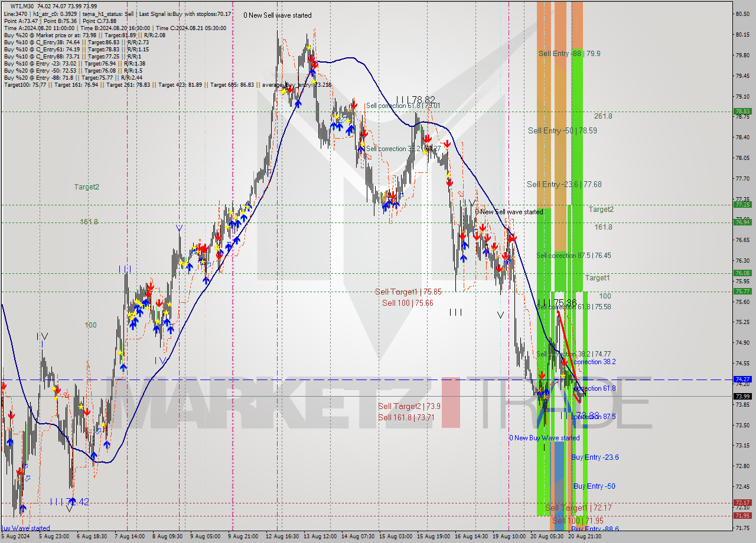Image resolution: width=756 pixels, height=543 pixels.
Task: Click the 73.15 price axis value
Action: (x=742, y=445)
